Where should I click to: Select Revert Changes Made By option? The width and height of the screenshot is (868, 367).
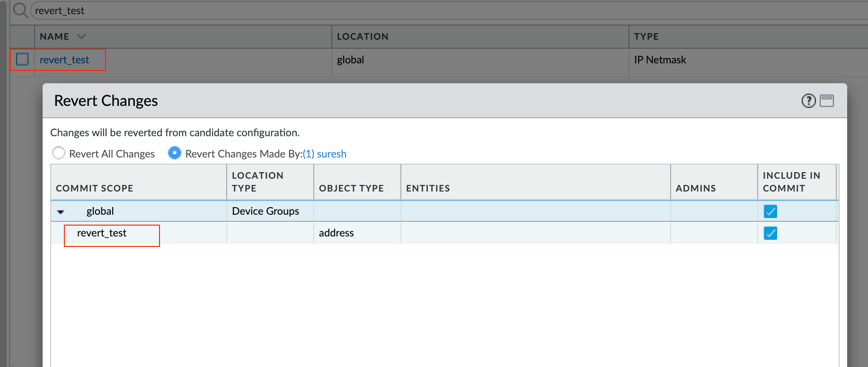(175, 153)
